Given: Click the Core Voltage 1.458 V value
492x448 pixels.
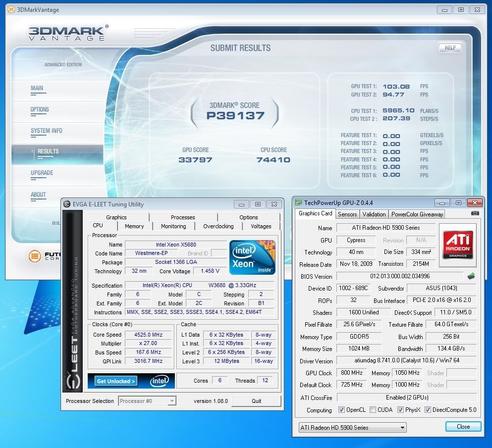Looking at the screenshot, I should [210, 271].
